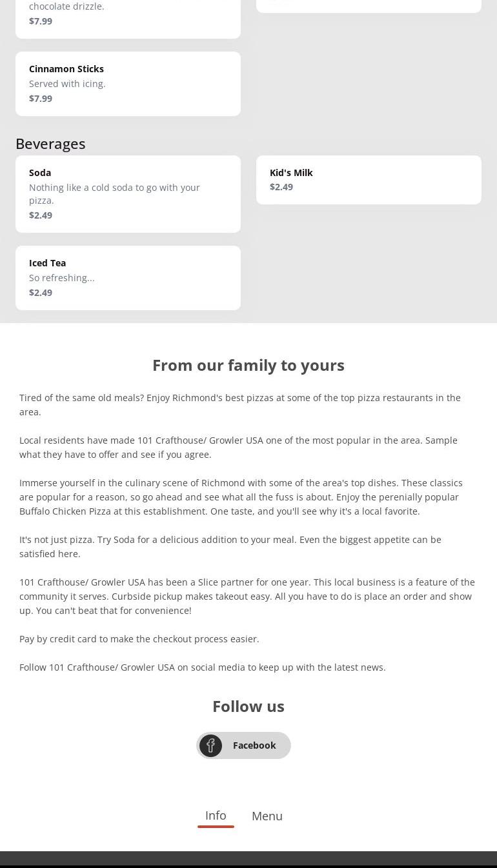Click the paragraph mentioning Buffalo Chicken Pizza
The width and height of the screenshot is (497, 868).
(241, 497)
